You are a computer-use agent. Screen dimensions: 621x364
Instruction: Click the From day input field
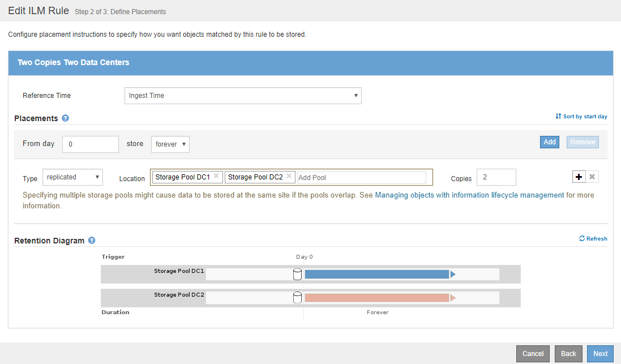[x=91, y=144]
